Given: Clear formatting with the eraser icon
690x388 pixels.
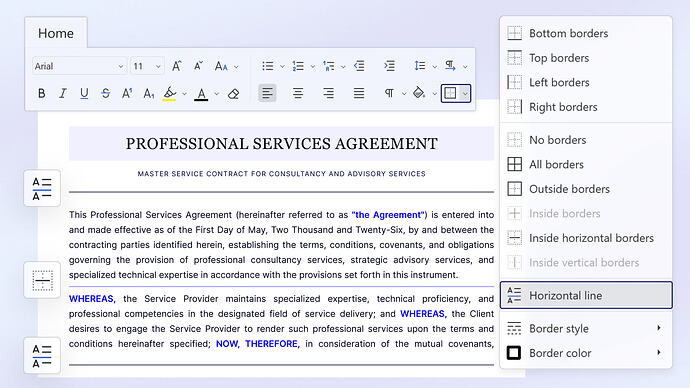Looking at the screenshot, I should (234, 93).
